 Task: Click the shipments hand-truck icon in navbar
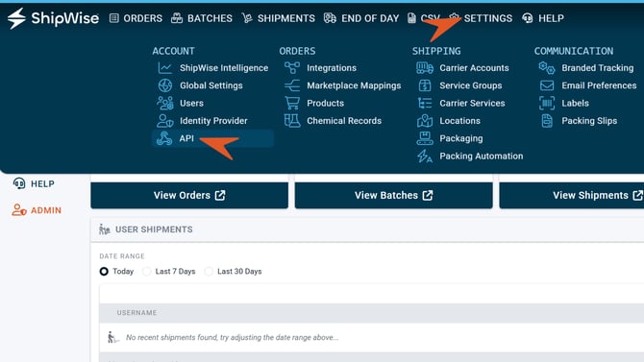coord(247,18)
